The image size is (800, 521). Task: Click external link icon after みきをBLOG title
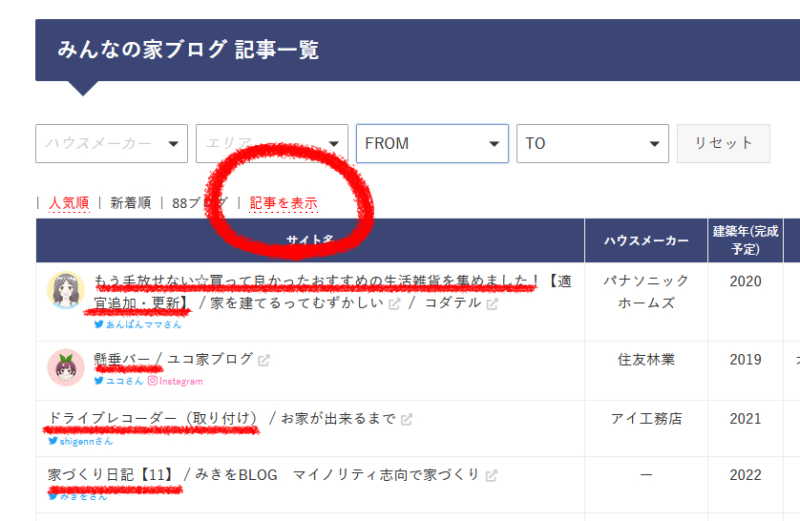491,476
